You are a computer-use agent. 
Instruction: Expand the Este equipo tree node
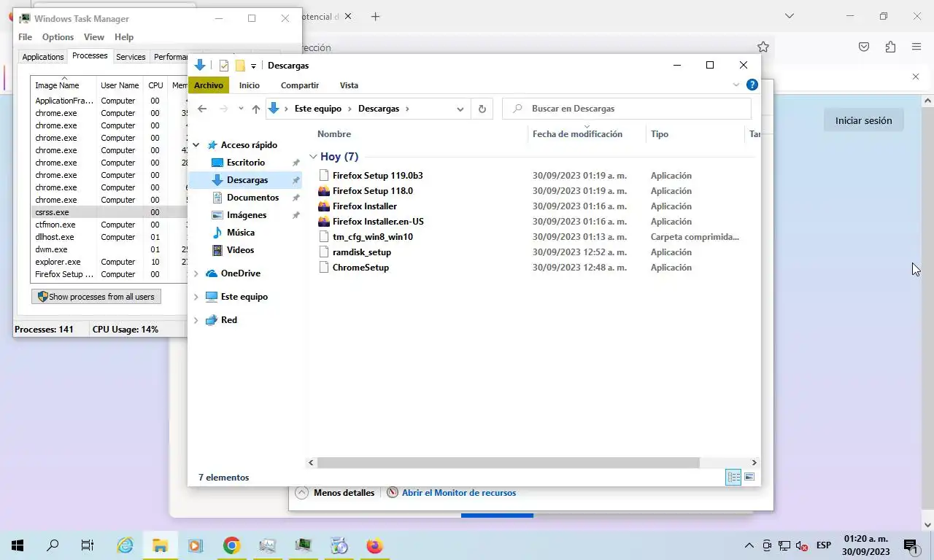pos(196,297)
